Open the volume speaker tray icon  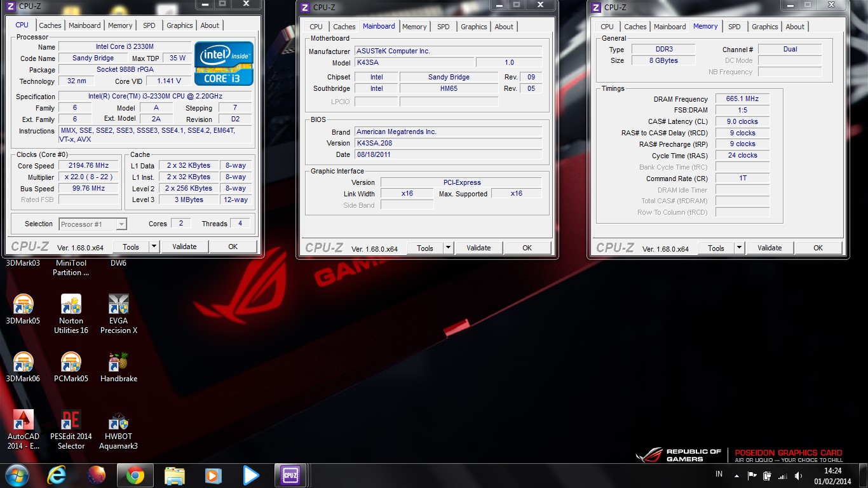tap(798, 475)
